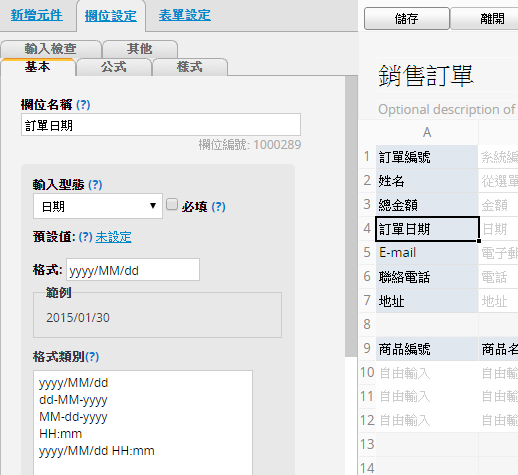
Task: Click help (?) icon next to 必填
Action: 218,207
